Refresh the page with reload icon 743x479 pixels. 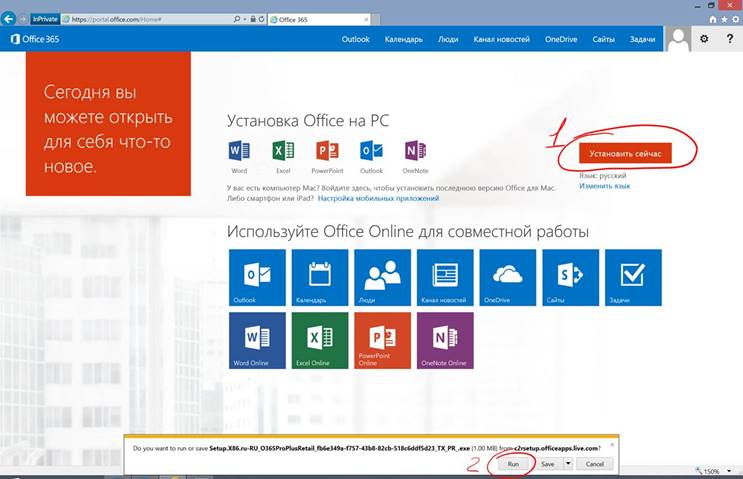click(x=261, y=19)
